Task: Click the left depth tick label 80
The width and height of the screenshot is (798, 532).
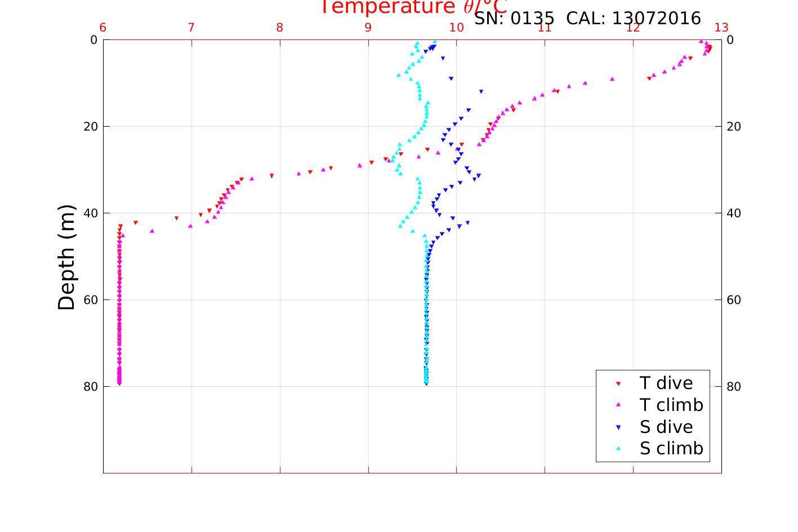Action: pos(91,387)
